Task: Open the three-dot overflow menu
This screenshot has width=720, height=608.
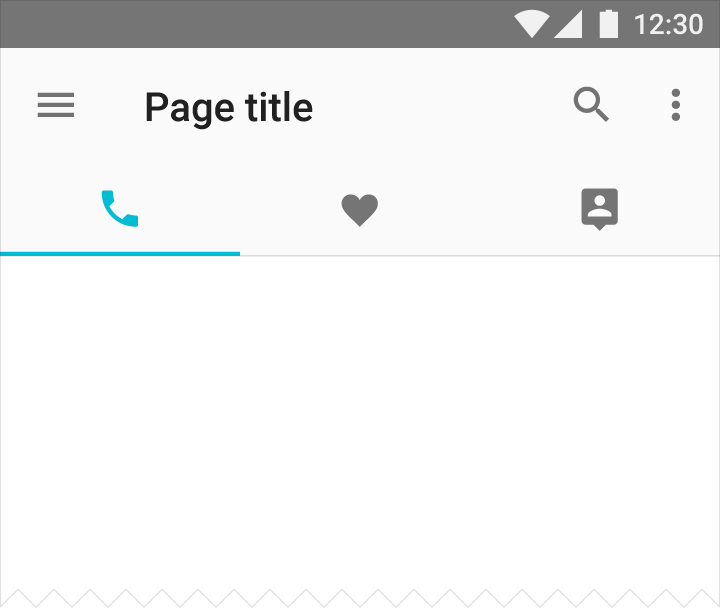Action: point(675,105)
